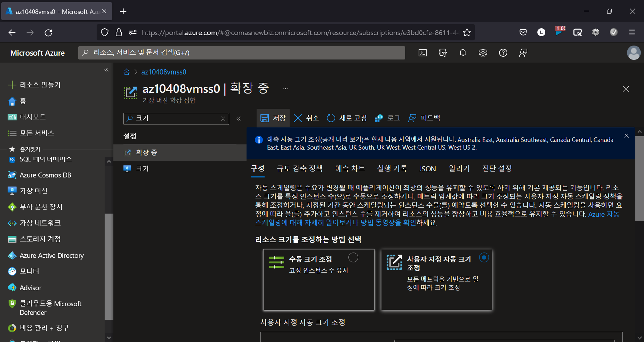Image resolution: width=644 pixels, height=342 pixels.
Task: Click Save (저장) toolbar button
Action: coord(273,118)
